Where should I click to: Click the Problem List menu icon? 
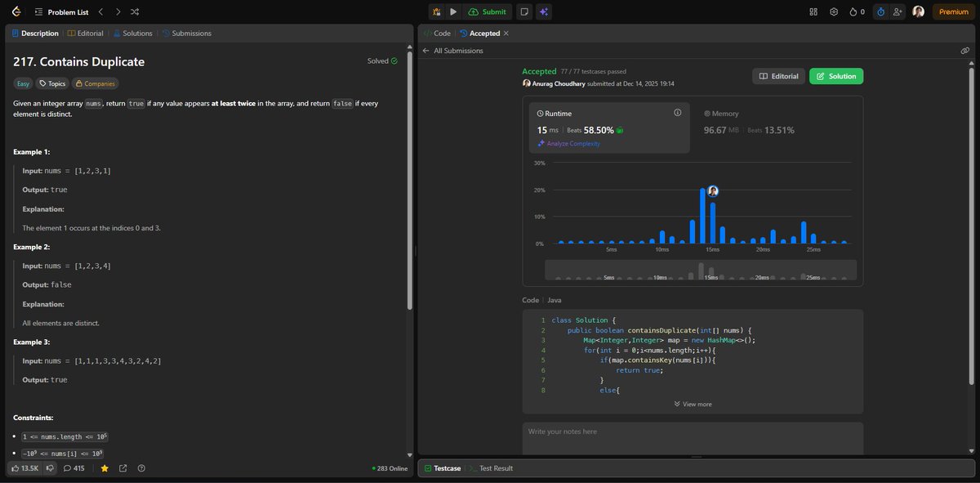point(39,12)
